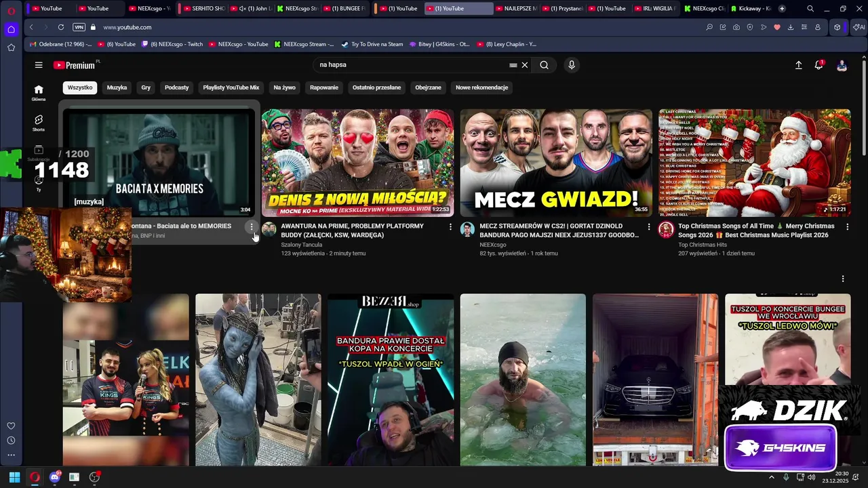Open the Opera downloads icon

(x=791, y=27)
